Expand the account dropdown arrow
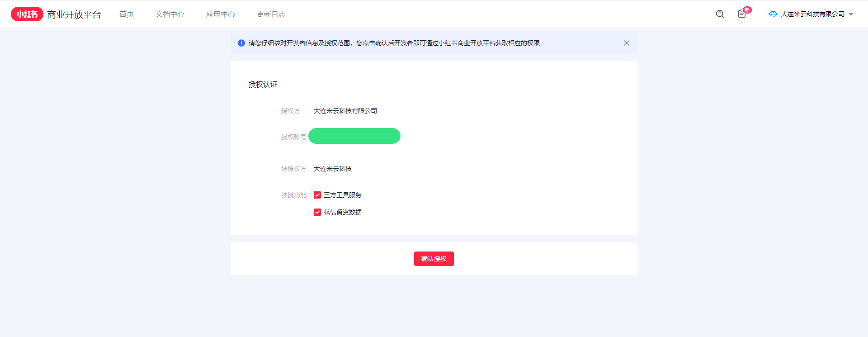The width and height of the screenshot is (868, 337). coord(851,14)
